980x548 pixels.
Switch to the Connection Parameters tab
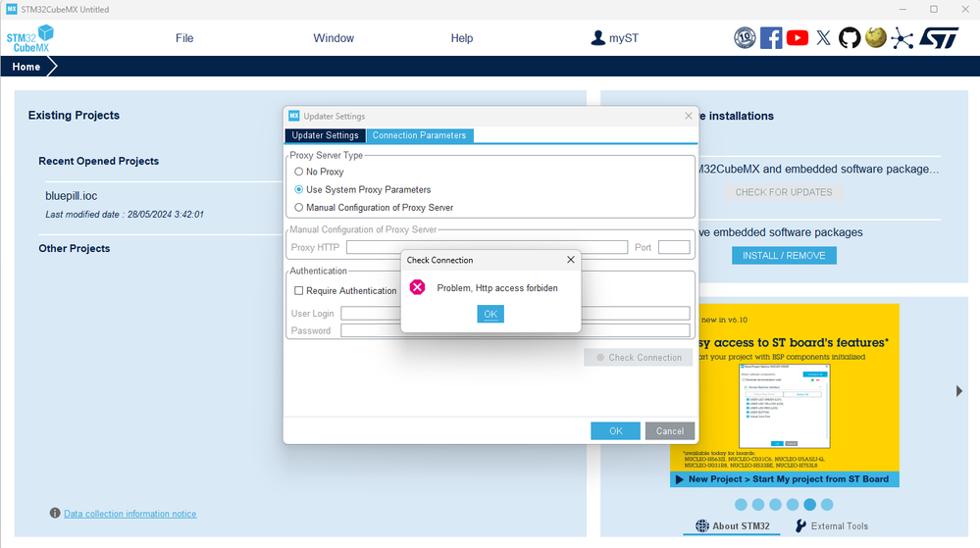pos(420,135)
